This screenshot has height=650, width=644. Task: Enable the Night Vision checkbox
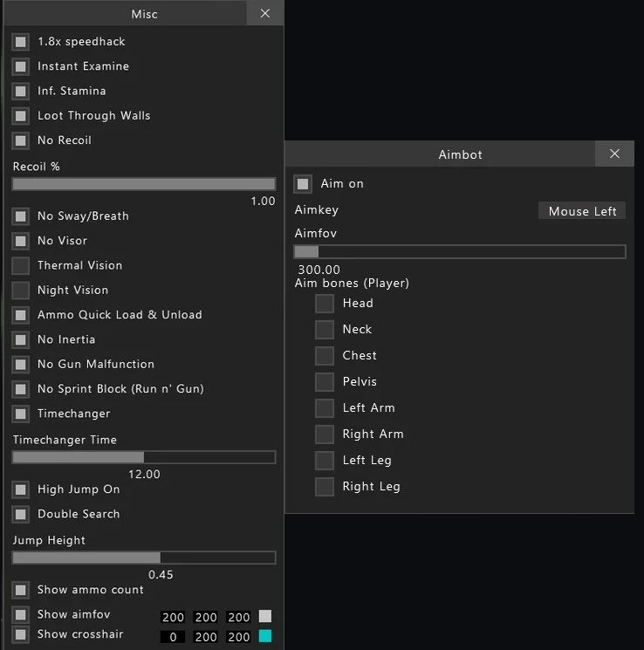point(20,291)
